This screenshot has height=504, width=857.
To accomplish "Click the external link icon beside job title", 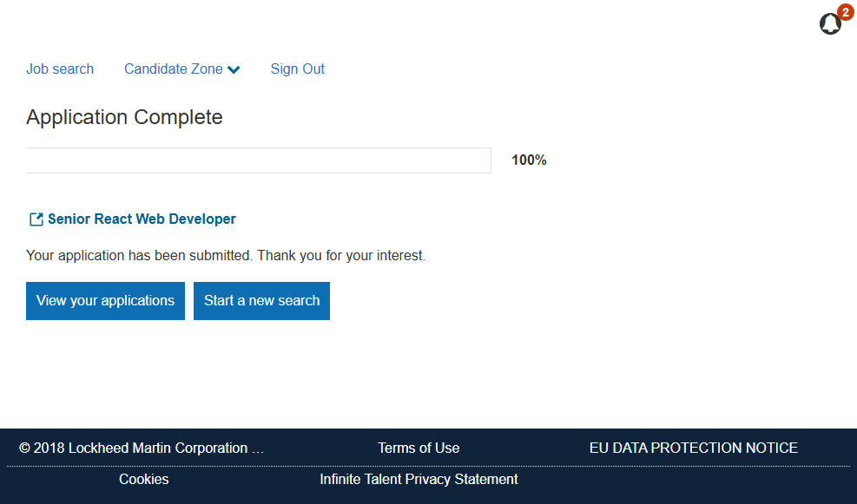I will 36,219.
